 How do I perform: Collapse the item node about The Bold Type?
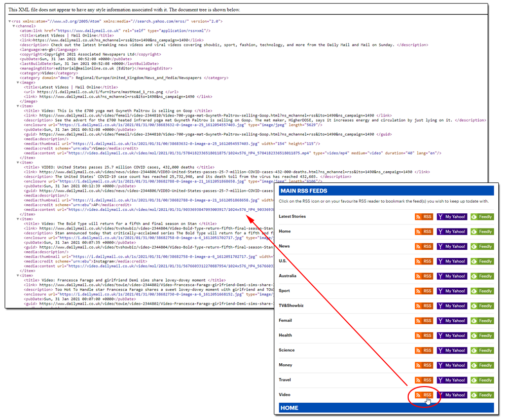pyautogui.click(x=18, y=219)
